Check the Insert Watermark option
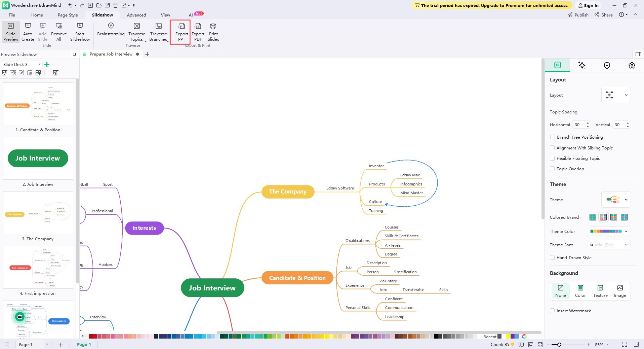 pos(552,311)
